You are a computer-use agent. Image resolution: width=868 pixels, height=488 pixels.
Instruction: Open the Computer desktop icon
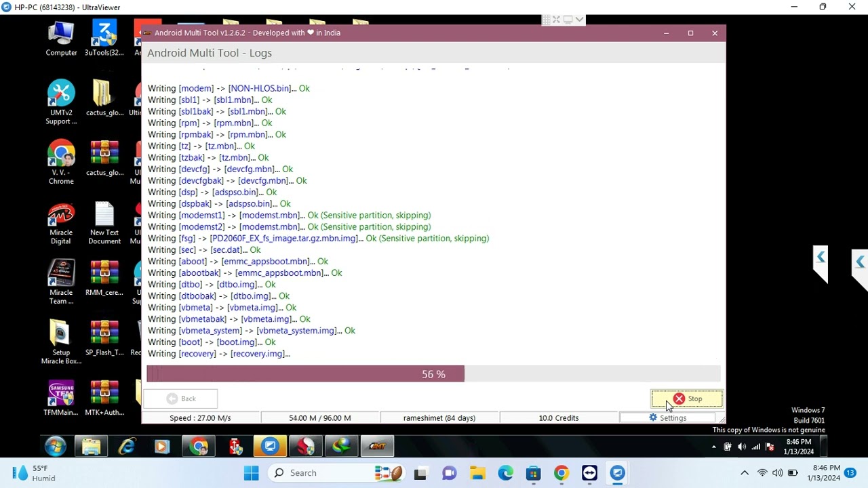click(61, 39)
